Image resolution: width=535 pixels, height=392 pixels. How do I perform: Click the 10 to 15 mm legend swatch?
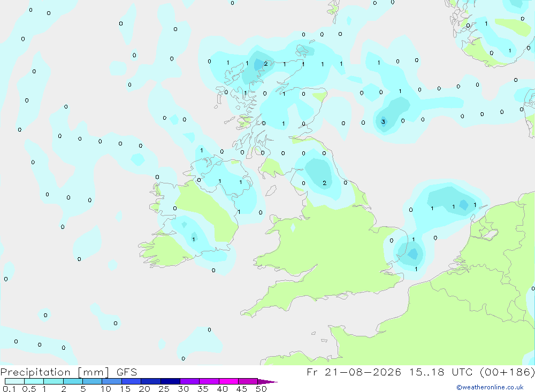[x=112, y=381]
